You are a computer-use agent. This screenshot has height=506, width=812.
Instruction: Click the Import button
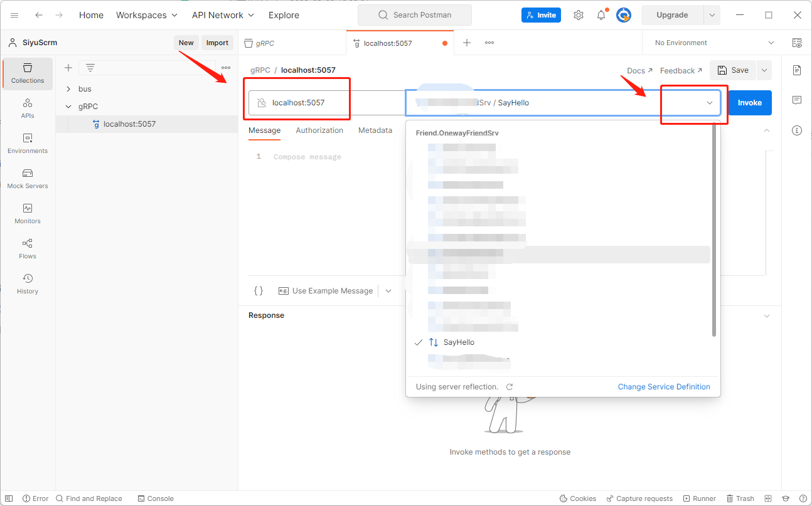pyautogui.click(x=217, y=43)
